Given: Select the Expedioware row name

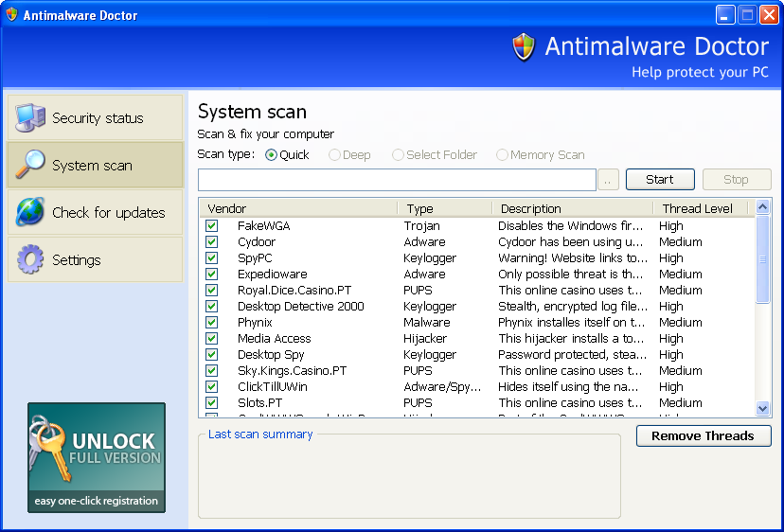Looking at the screenshot, I should click(273, 274).
